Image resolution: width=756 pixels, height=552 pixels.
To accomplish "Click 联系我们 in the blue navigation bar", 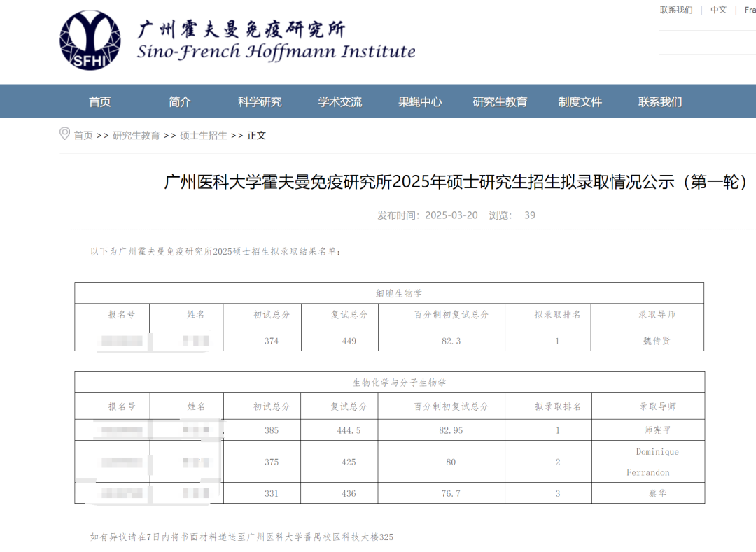I will pyautogui.click(x=660, y=101).
